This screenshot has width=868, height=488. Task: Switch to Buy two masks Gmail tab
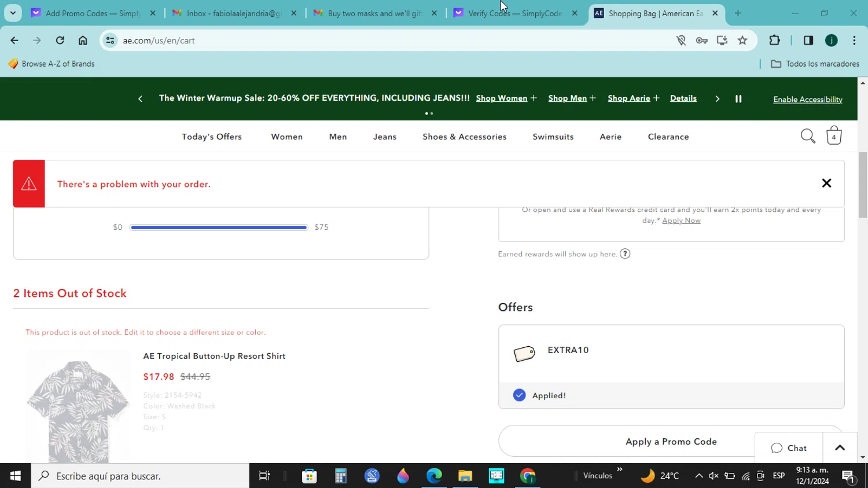click(376, 13)
